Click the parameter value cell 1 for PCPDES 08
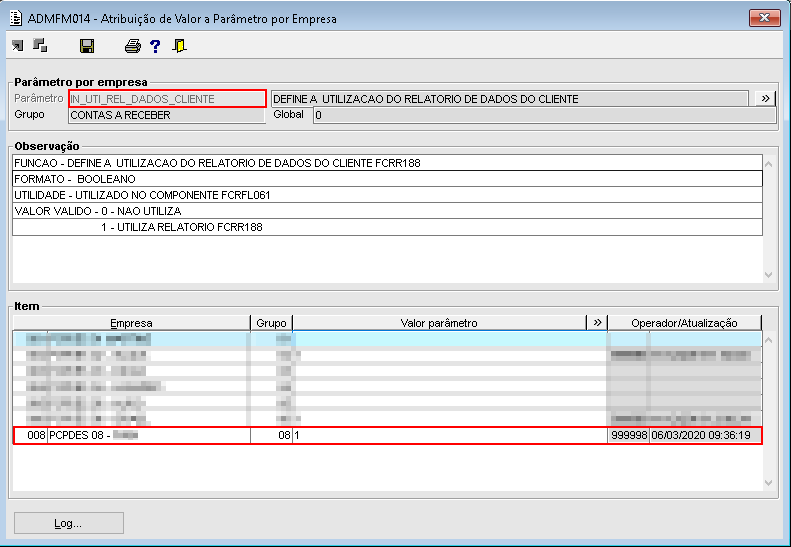Screen dimensions: 791x547 pos(450,435)
